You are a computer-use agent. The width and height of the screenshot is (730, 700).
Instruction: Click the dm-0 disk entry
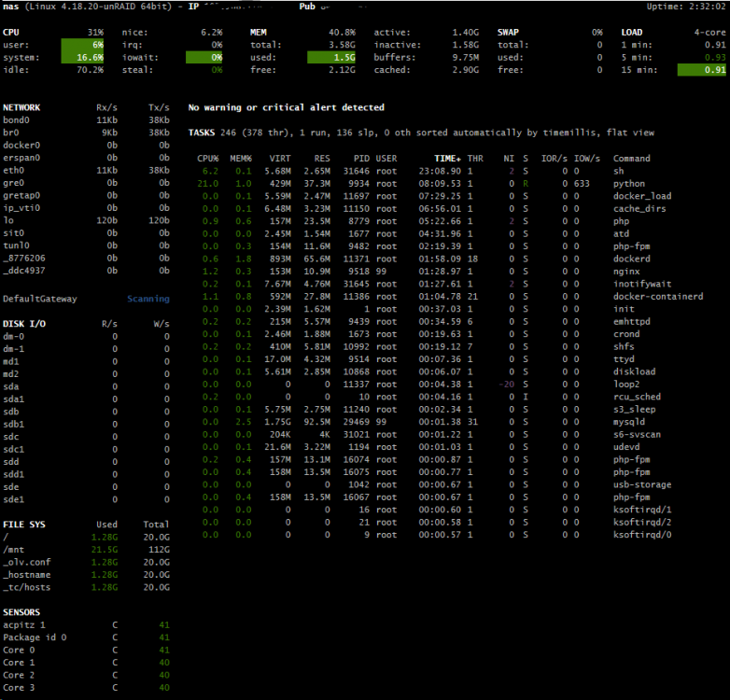13,337
